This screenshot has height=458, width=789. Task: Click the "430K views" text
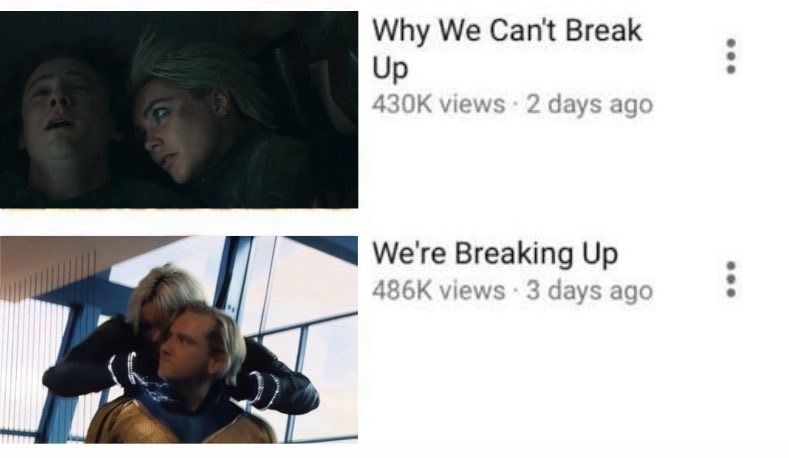click(438, 104)
